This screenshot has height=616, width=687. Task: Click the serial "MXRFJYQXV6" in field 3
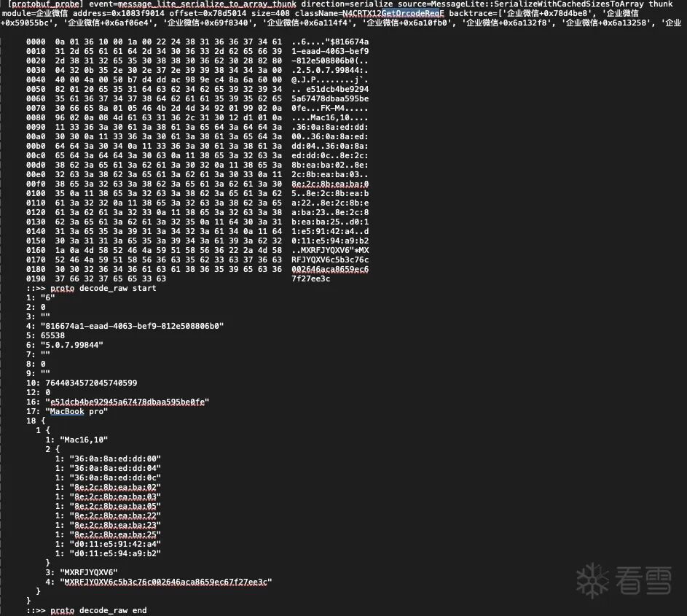click(x=88, y=572)
